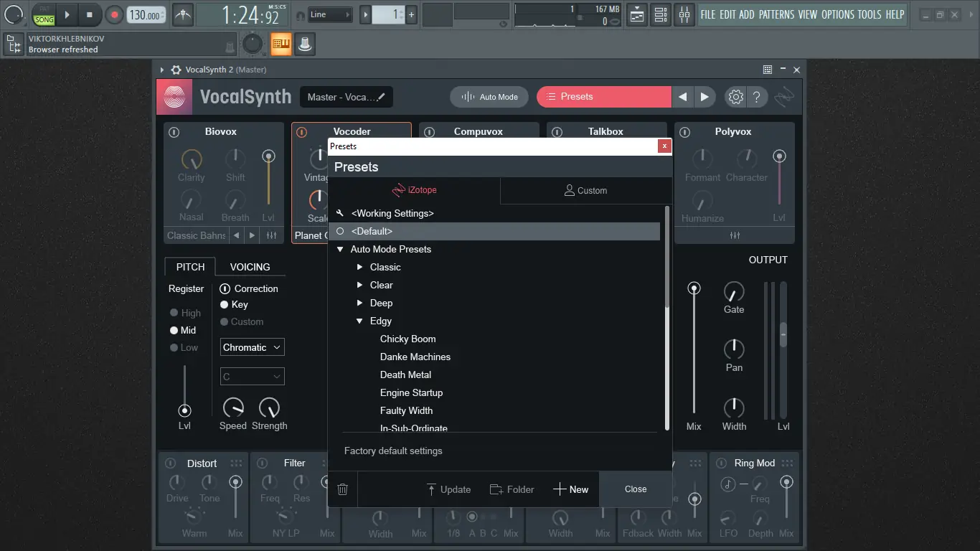Screen dimensions: 980x551
Task: Open the mixer from the top toolbar
Action: [684, 14]
